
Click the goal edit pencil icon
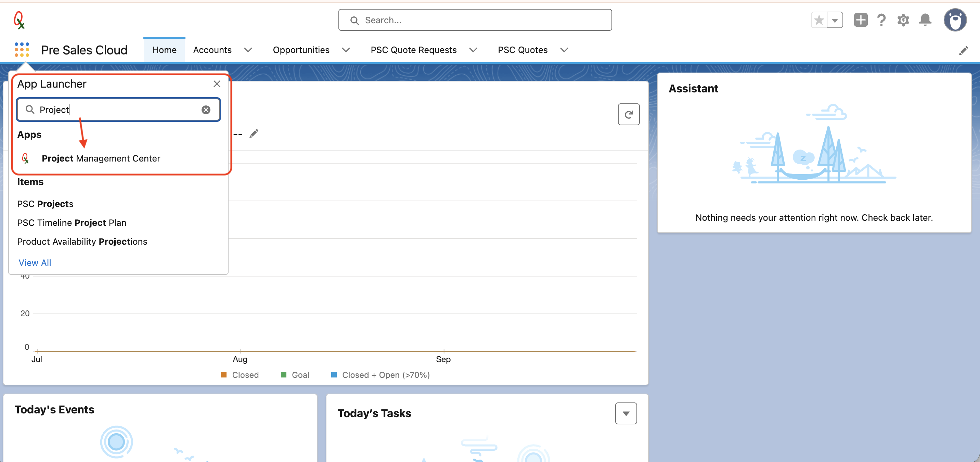254,133
